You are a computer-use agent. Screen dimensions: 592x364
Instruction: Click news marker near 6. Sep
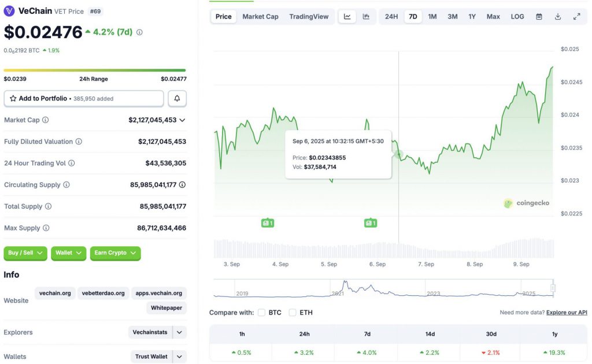pos(371,223)
